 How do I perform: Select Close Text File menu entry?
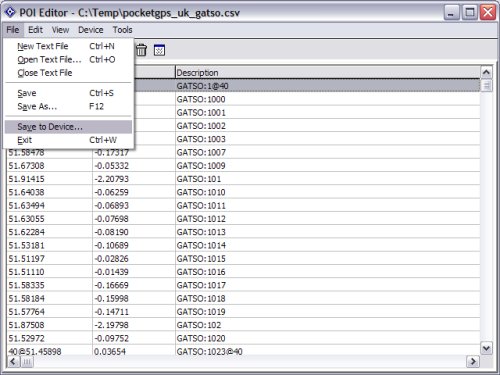click(68, 73)
